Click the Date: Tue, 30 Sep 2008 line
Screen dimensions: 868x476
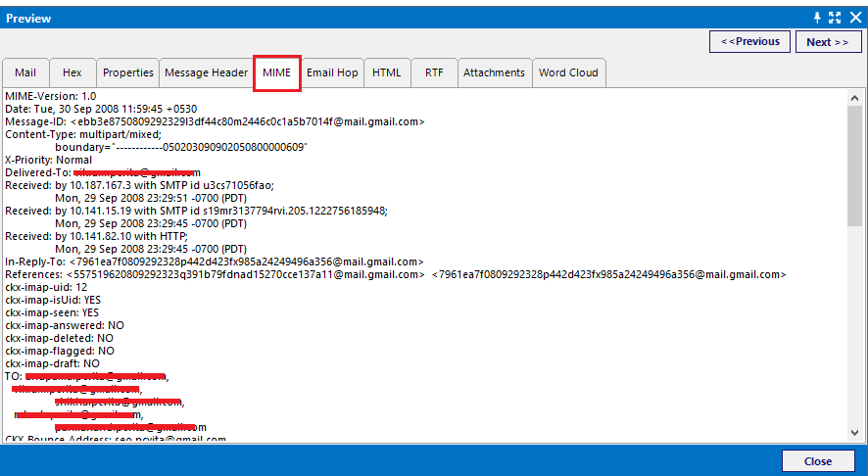(101, 109)
